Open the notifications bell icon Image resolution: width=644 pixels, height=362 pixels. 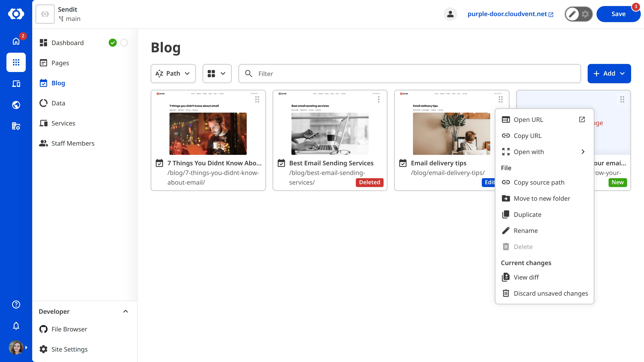click(16, 326)
